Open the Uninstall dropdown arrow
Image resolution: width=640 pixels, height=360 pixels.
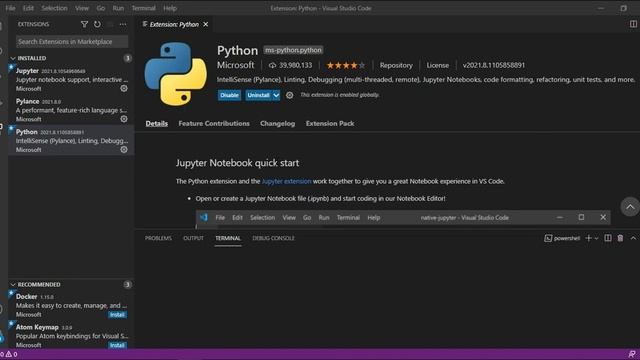[276, 95]
